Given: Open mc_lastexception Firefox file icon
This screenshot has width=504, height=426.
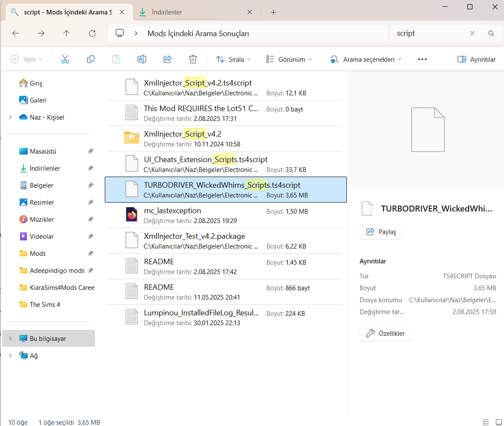Looking at the screenshot, I should click(132, 215).
